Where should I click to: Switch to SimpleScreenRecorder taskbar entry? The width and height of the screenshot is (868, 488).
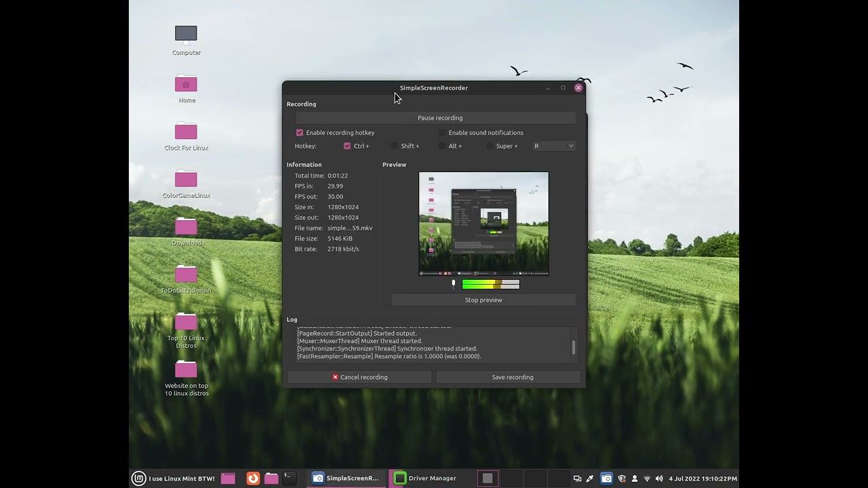pyautogui.click(x=345, y=478)
